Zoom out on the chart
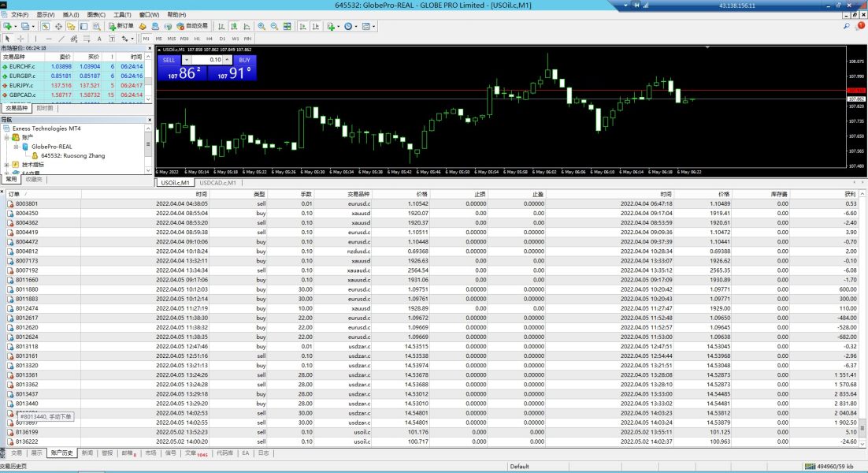Screen dimensions: 868x473 273,26
